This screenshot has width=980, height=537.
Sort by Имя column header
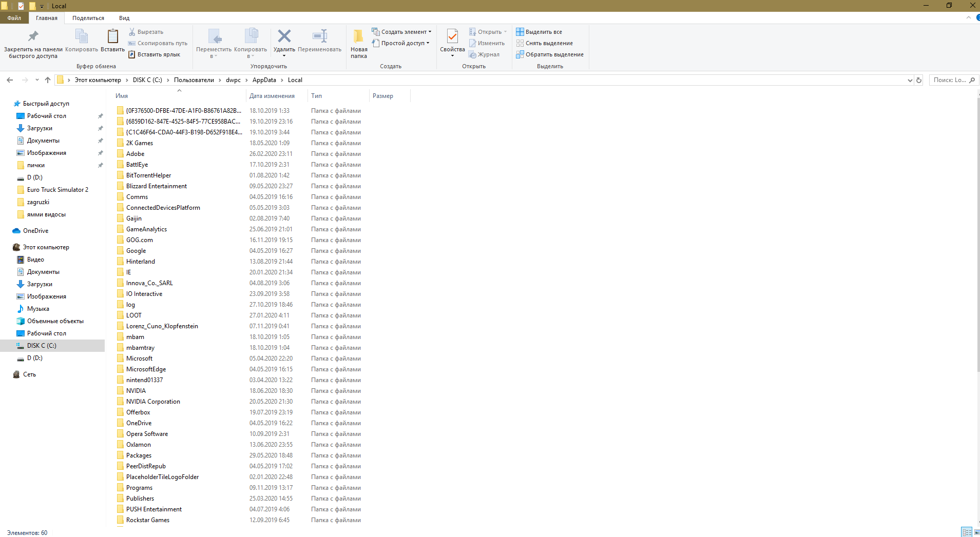coord(122,96)
